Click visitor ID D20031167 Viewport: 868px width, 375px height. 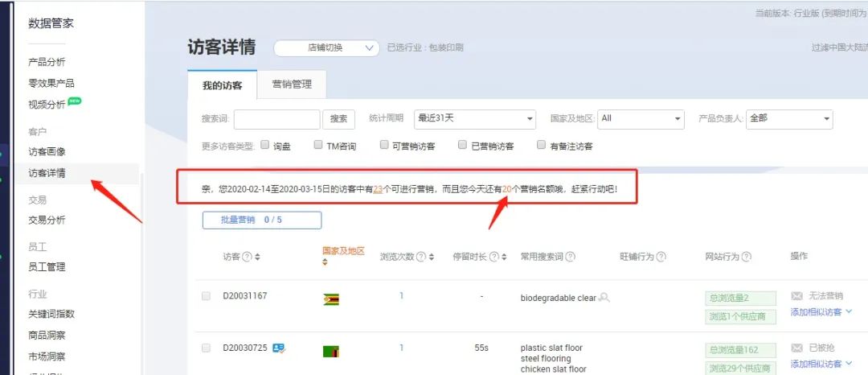click(244, 296)
